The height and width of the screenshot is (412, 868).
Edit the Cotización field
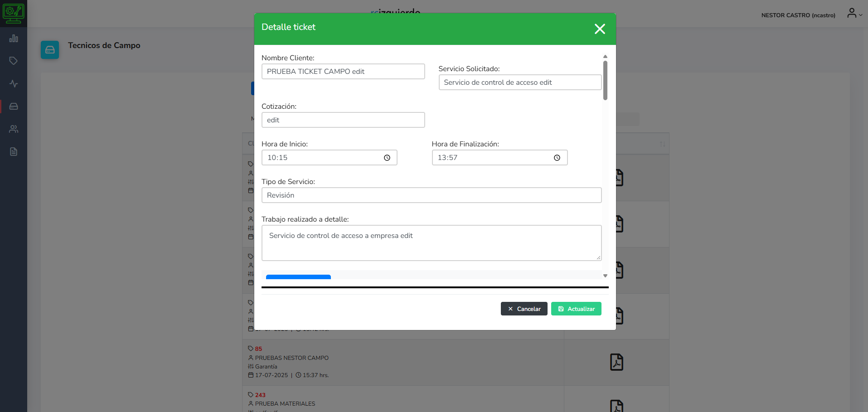tap(343, 120)
